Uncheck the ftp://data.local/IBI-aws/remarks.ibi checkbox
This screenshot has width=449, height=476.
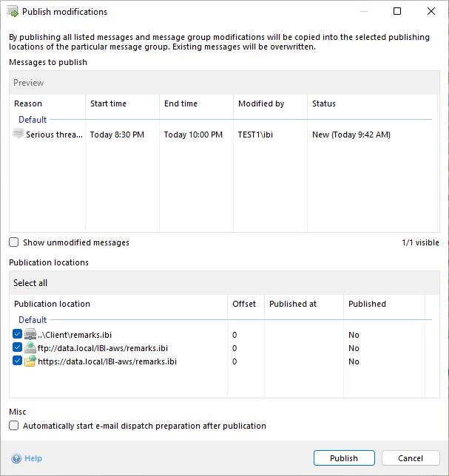click(18, 348)
